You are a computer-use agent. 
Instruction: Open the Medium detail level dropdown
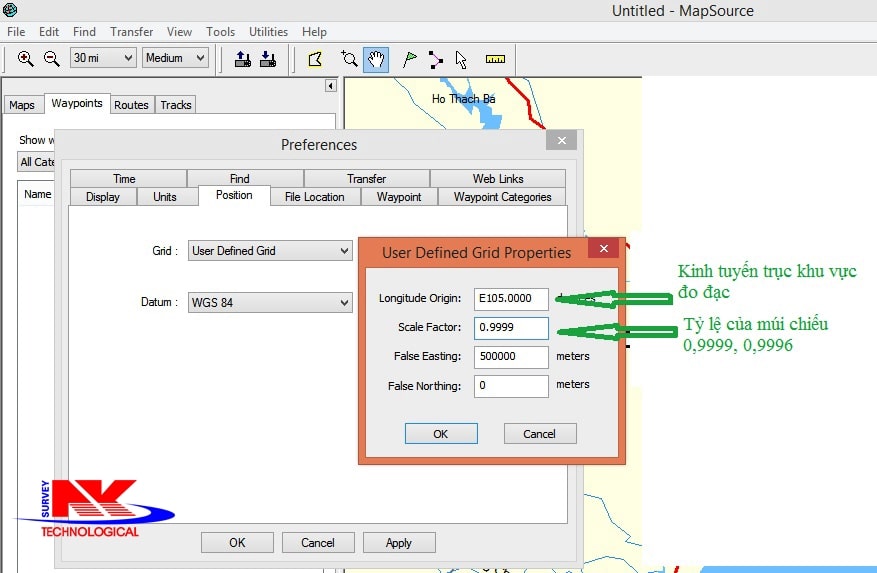click(175, 58)
